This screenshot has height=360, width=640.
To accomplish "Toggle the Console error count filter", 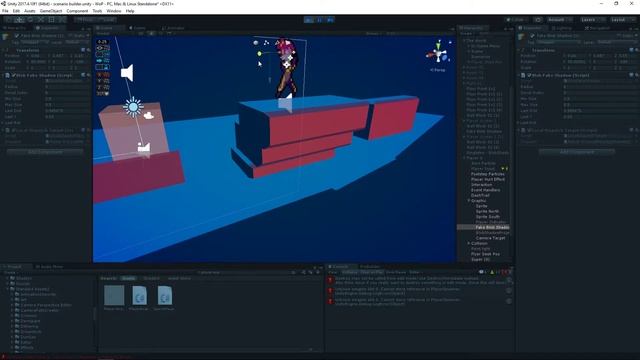I will [x=507, y=272].
